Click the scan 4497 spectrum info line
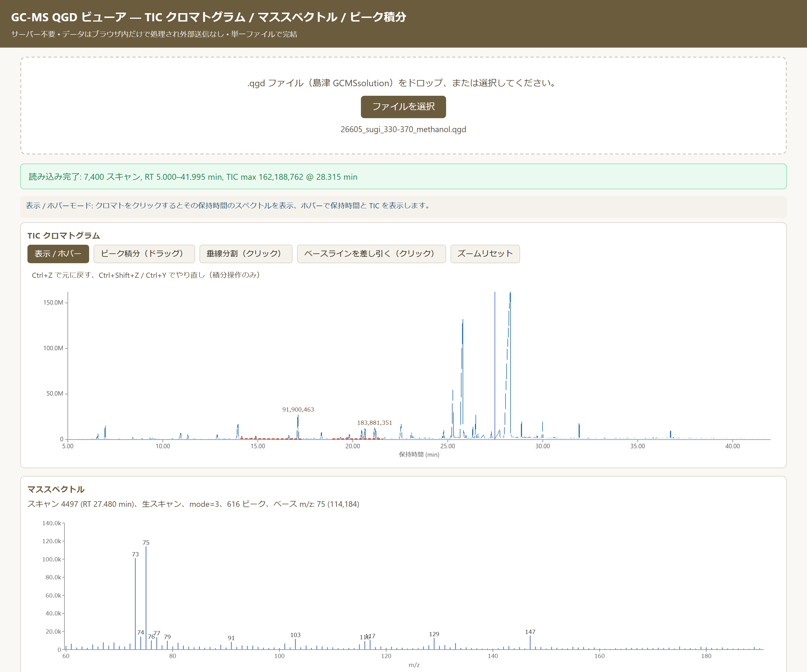 pos(193,504)
